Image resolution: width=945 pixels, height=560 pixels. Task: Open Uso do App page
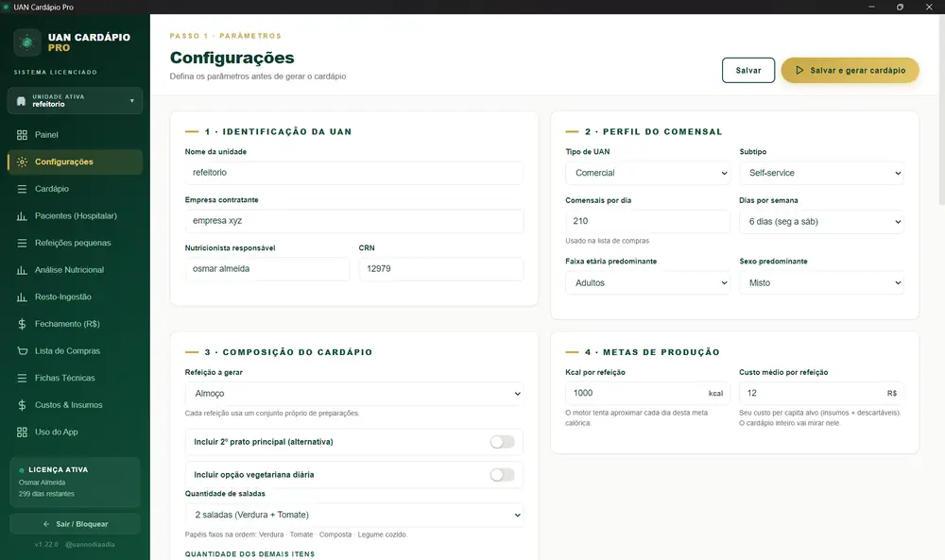click(75, 433)
